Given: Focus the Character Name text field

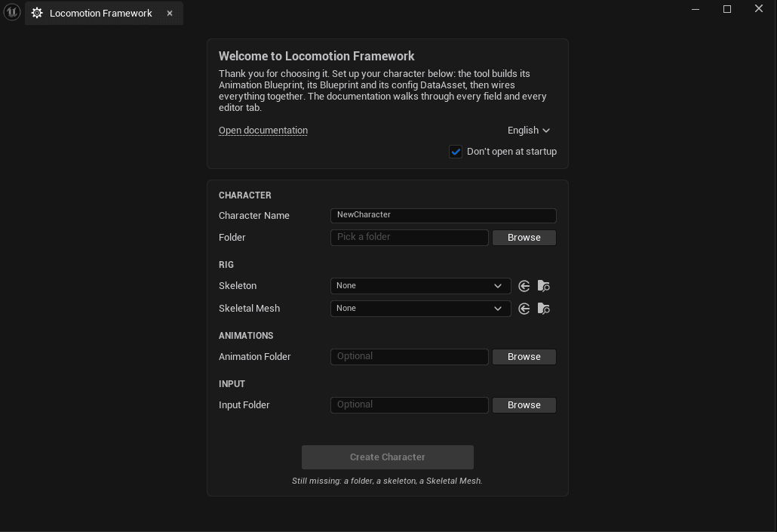Looking at the screenshot, I should click(x=443, y=215).
